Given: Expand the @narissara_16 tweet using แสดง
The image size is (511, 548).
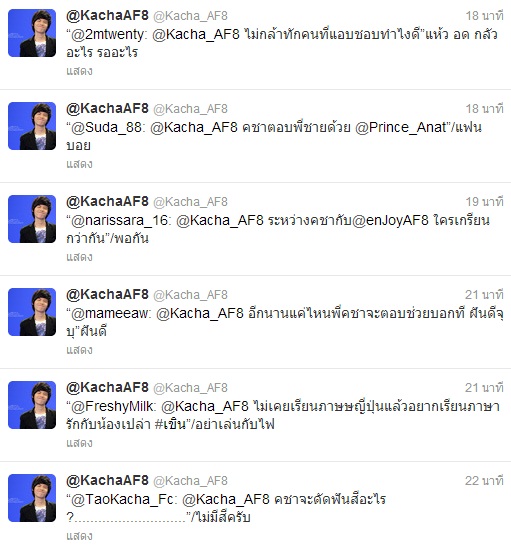Looking at the screenshot, I should (x=79, y=257).
